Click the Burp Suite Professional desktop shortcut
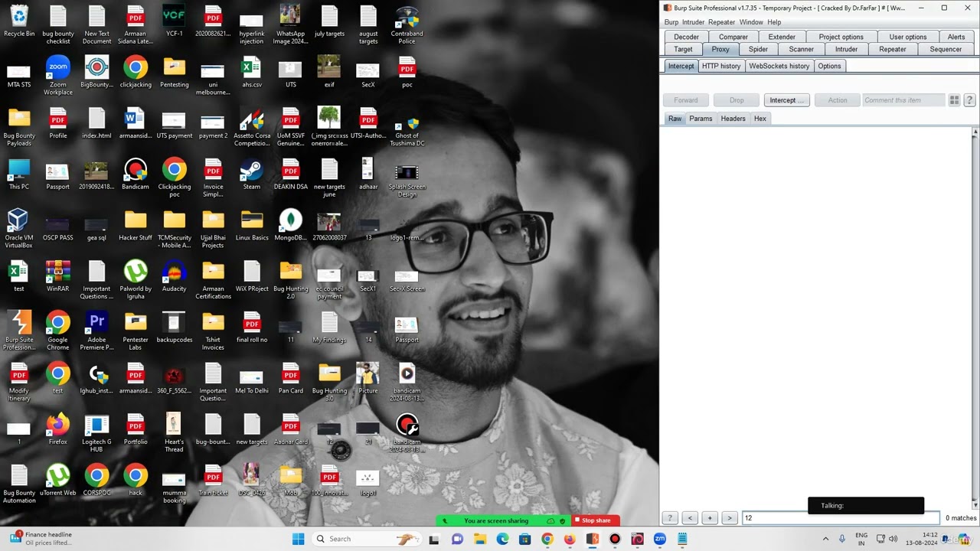980x551 pixels. pyautogui.click(x=19, y=331)
